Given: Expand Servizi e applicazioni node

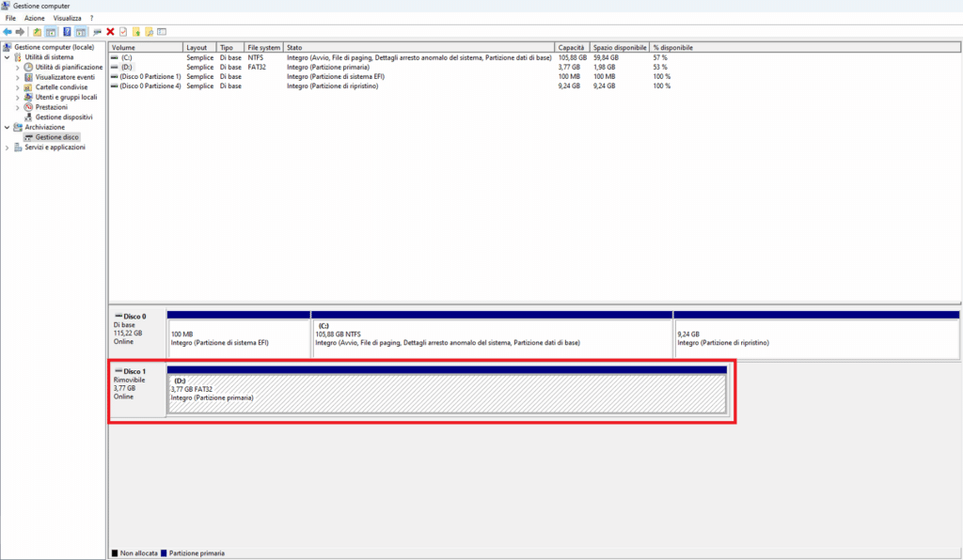Looking at the screenshot, I should pyautogui.click(x=8, y=148).
